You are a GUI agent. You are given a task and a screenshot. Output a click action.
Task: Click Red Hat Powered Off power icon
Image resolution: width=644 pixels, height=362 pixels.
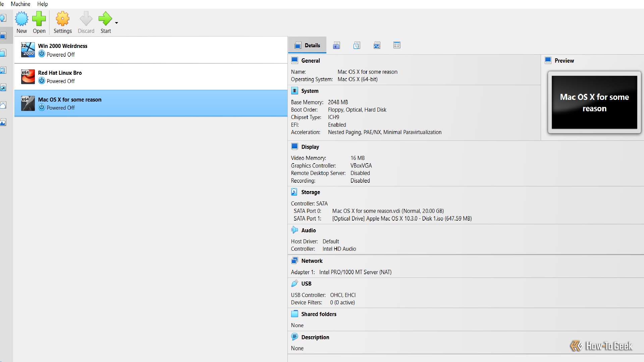pyautogui.click(x=42, y=80)
